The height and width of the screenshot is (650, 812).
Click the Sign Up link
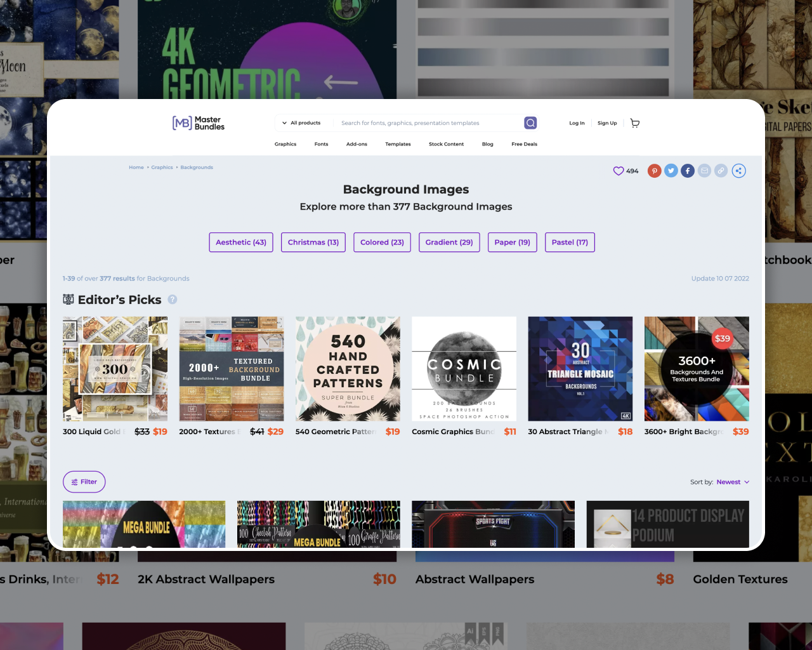pos(607,123)
